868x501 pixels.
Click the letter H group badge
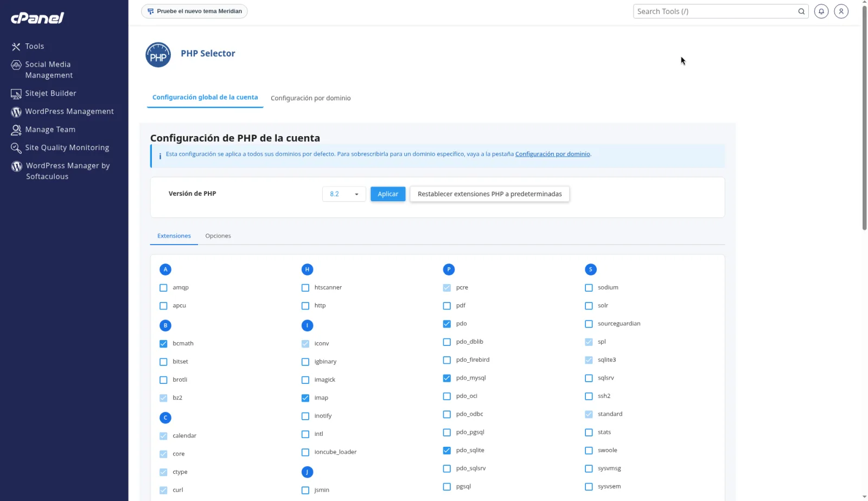click(307, 269)
